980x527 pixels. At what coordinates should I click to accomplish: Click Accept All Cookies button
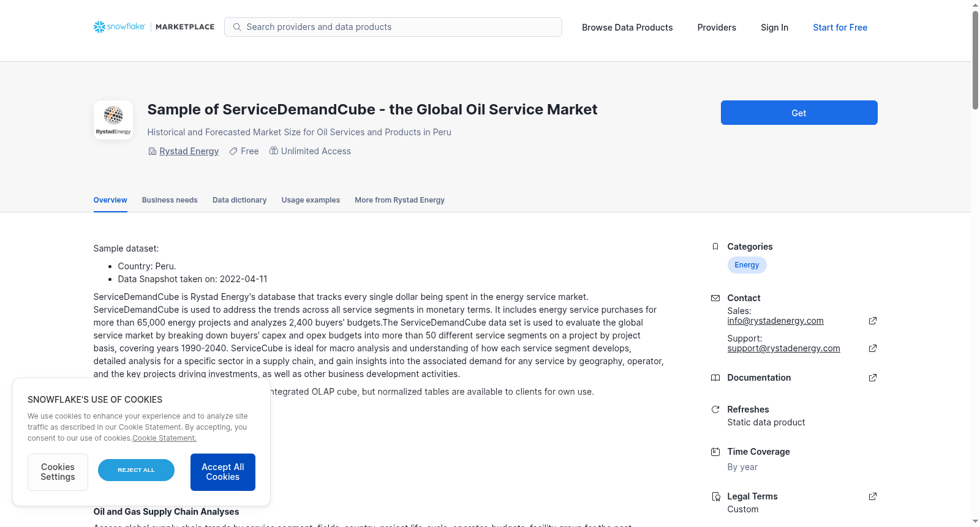(x=223, y=472)
